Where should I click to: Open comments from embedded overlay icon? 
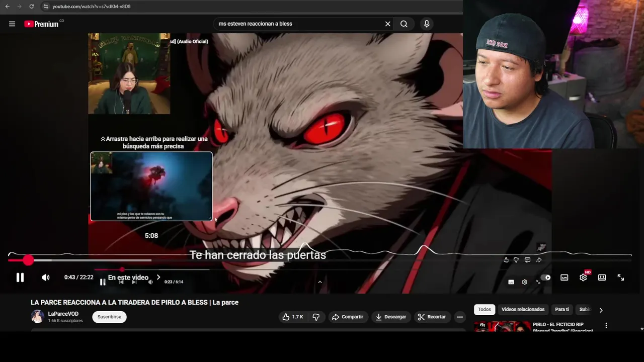[527, 260]
